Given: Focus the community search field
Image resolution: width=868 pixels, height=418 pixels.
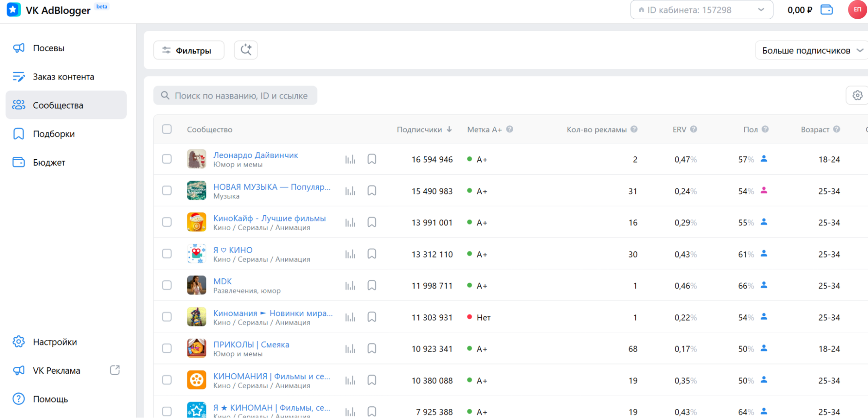Looking at the screenshot, I should coord(241,95).
